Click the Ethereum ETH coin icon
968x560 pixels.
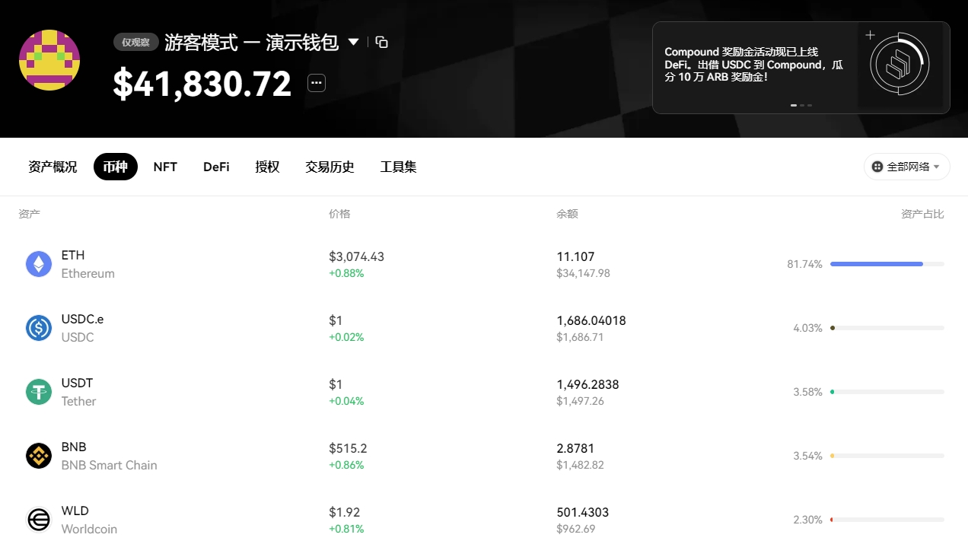tap(39, 264)
